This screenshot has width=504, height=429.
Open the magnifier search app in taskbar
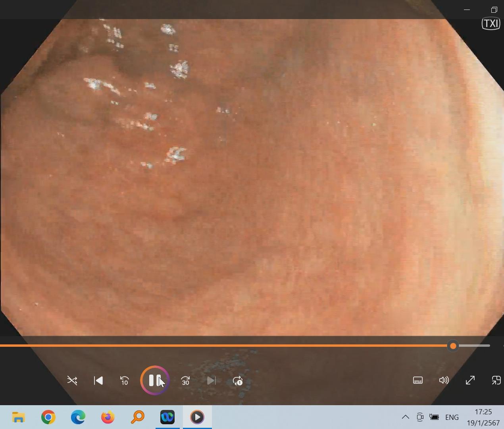coord(138,417)
